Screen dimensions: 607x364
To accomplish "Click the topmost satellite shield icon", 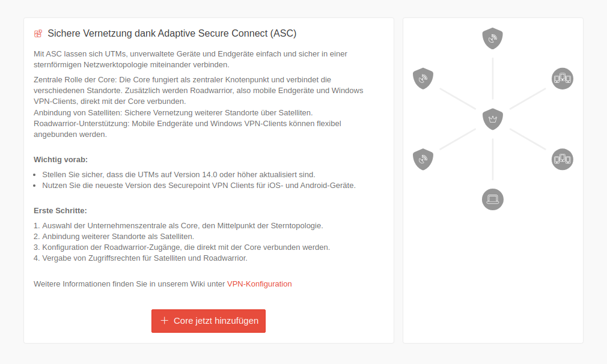I will pyautogui.click(x=493, y=38).
